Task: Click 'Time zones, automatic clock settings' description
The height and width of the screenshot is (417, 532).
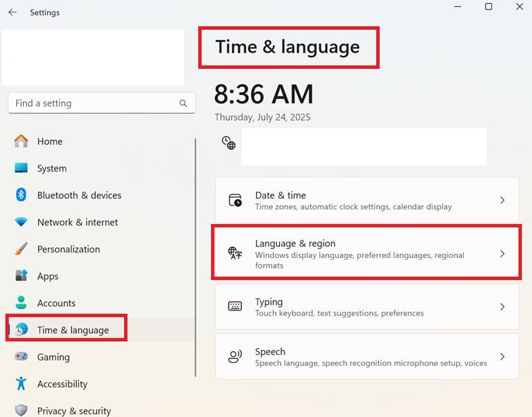Action: (x=353, y=206)
